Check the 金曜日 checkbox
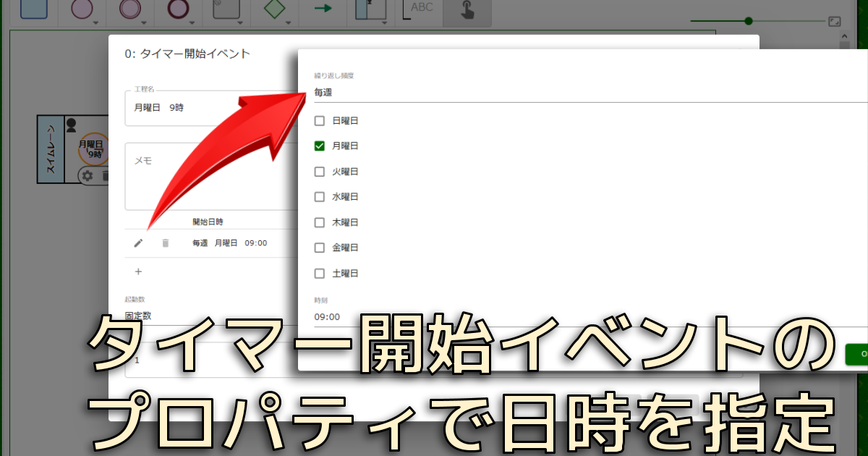The image size is (868, 456). 320,248
